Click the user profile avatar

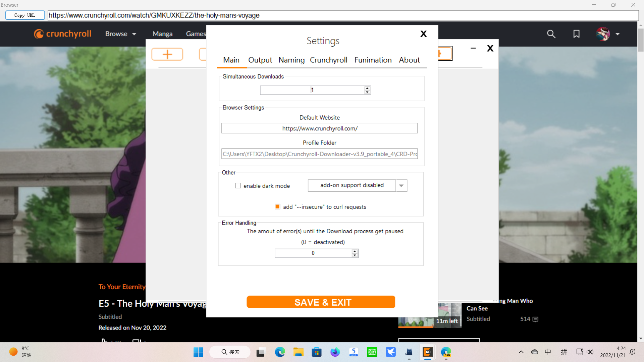[x=603, y=34]
